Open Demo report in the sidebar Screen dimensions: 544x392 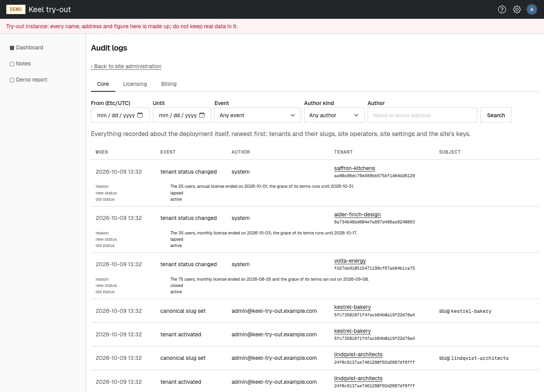tap(31, 80)
